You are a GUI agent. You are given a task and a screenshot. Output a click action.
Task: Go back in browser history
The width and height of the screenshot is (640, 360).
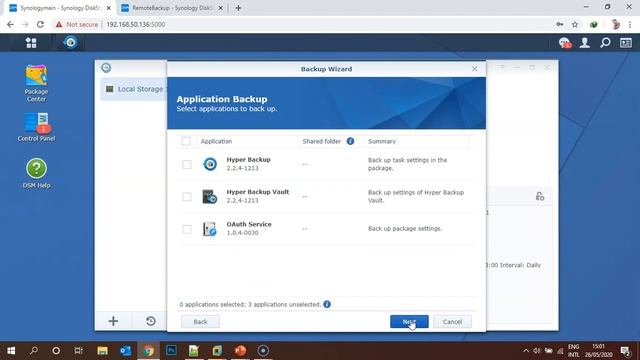coord(10,24)
